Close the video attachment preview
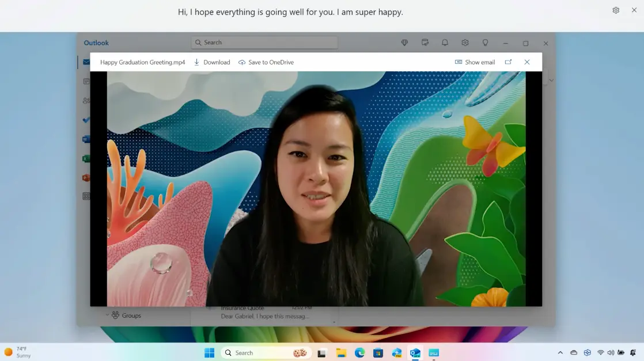Viewport: 644px width, 361px height. coord(527,62)
